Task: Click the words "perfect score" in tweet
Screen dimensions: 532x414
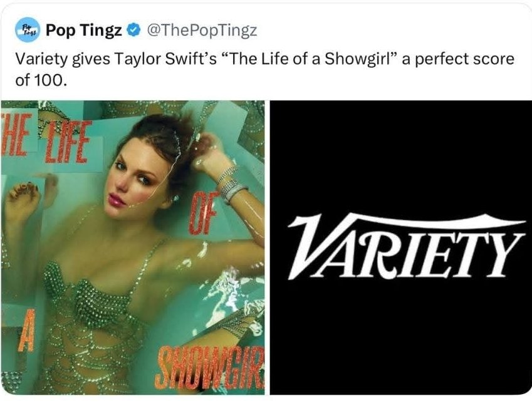Action: [465, 59]
